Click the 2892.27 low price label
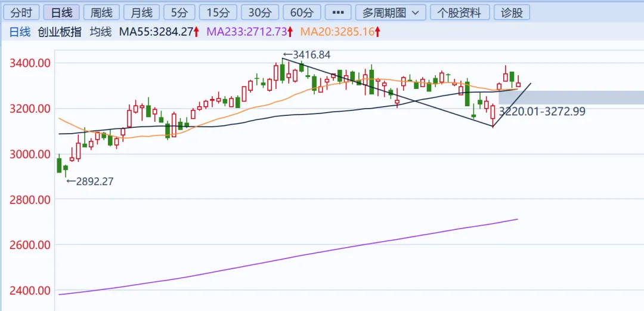 pyautogui.click(x=89, y=181)
